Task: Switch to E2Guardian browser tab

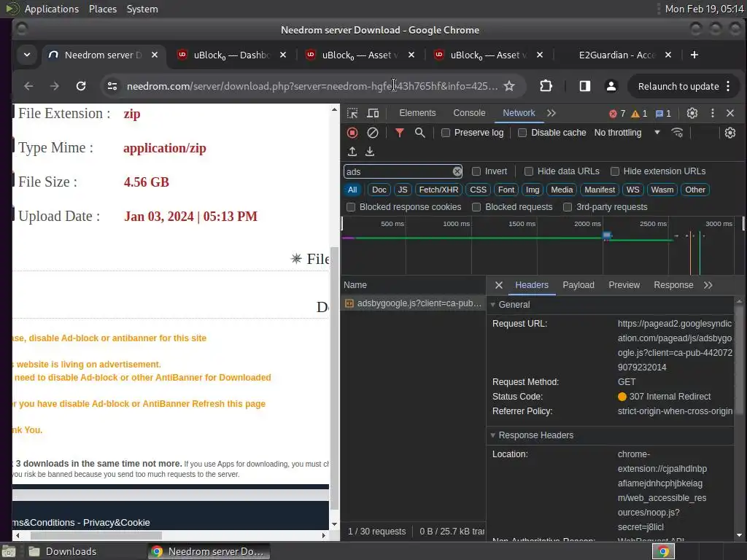Action: (x=617, y=55)
